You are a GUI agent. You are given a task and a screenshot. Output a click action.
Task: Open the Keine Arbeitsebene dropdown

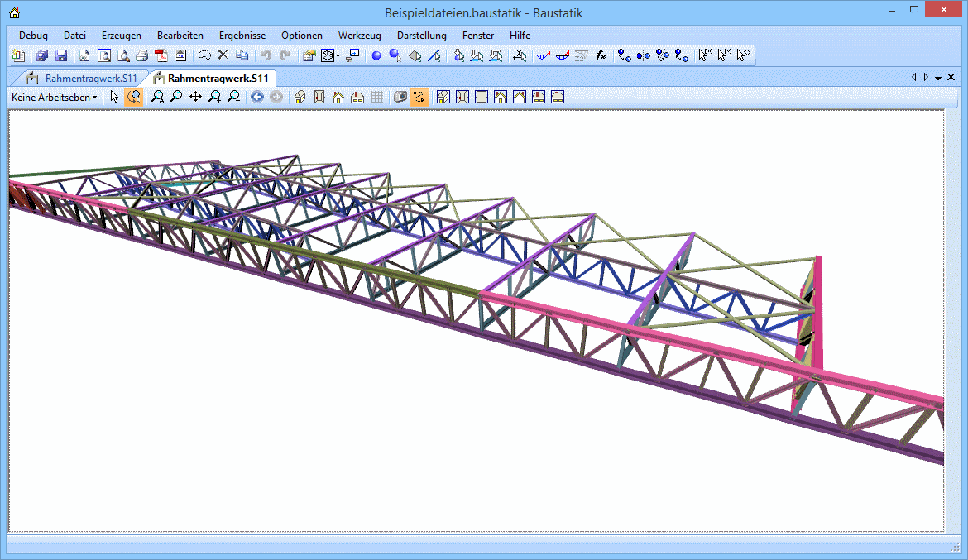tap(54, 98)
